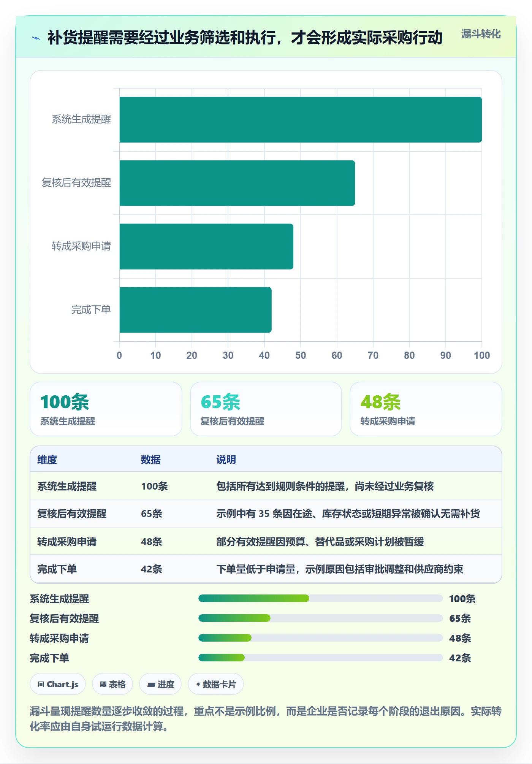This screenshot has width=532, height=764.
Task: Click the 漏斗转化 label in the header
Action: pyautogui.click(x=481, y=34)
